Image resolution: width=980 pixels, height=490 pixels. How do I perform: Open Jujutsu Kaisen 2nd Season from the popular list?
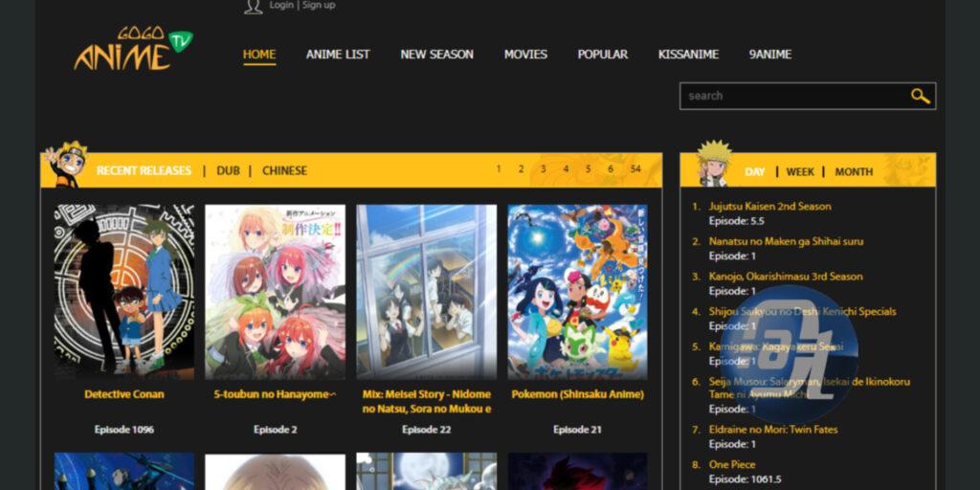click(770, 207)
